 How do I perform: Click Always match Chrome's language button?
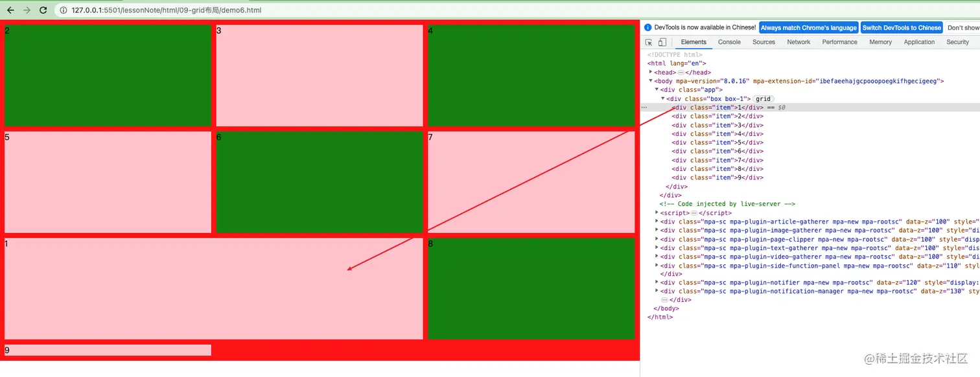[808, 28]
